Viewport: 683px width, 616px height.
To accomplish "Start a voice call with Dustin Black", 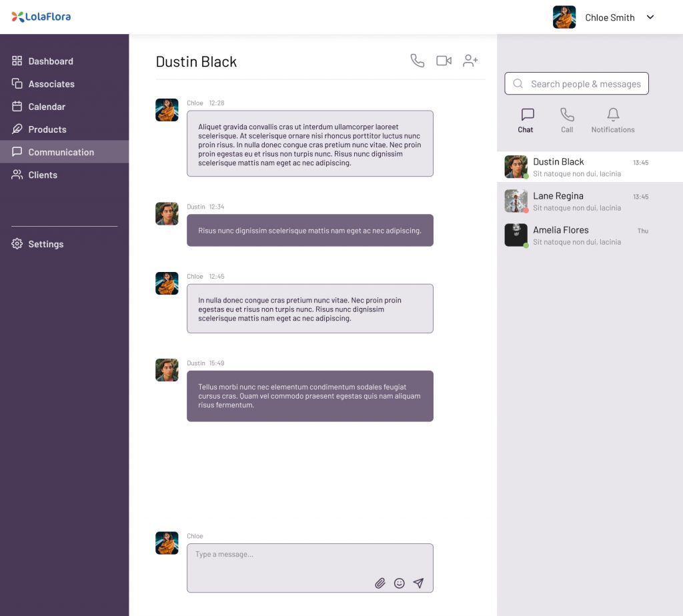I will pos(417,61).
